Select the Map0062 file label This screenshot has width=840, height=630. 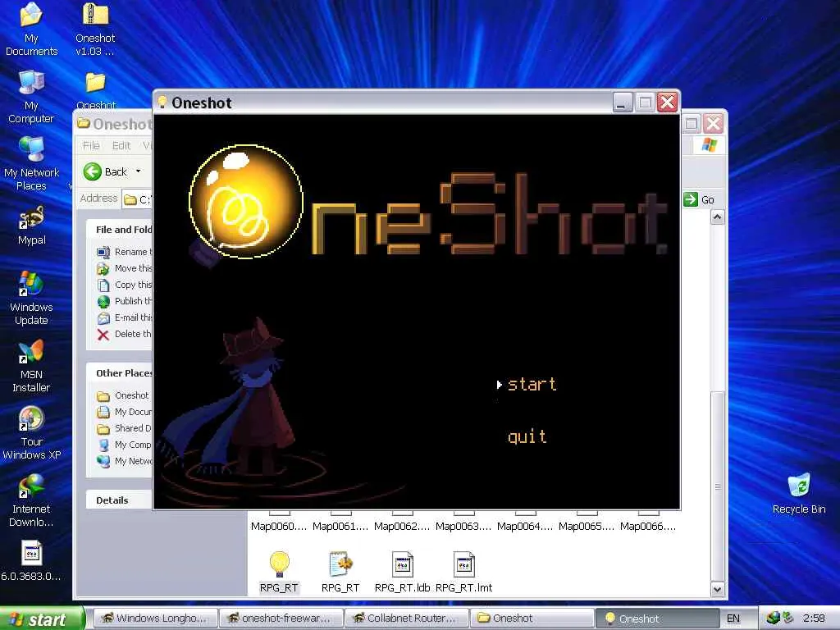click(x=402, y=526)
